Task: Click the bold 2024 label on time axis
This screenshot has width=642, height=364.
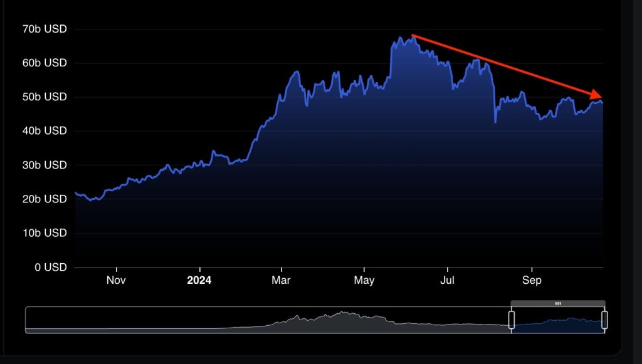Action: (199, 280)
